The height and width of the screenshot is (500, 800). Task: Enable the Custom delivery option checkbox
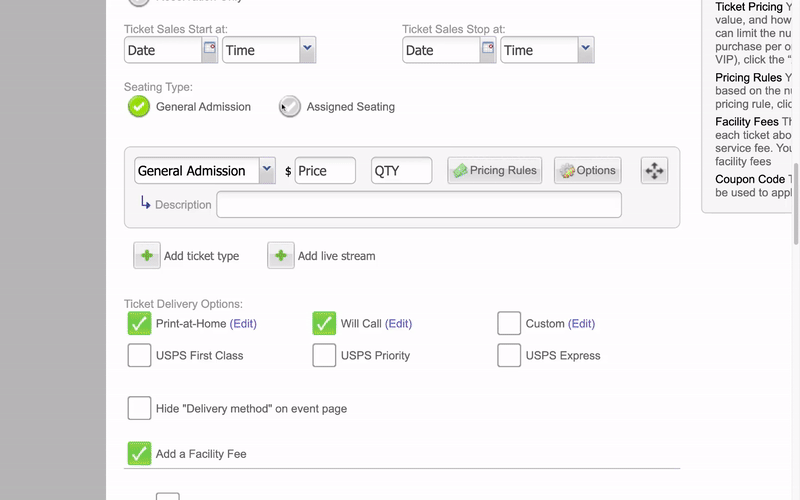coord(509,323)
